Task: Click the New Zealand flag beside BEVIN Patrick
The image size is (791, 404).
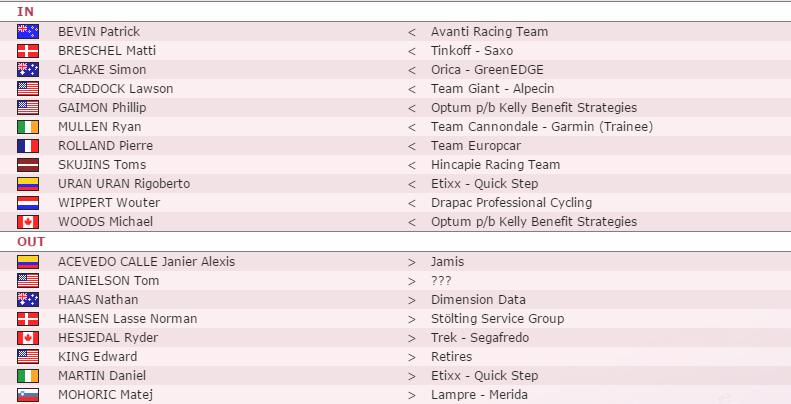Action: click(x=28, y=31)
